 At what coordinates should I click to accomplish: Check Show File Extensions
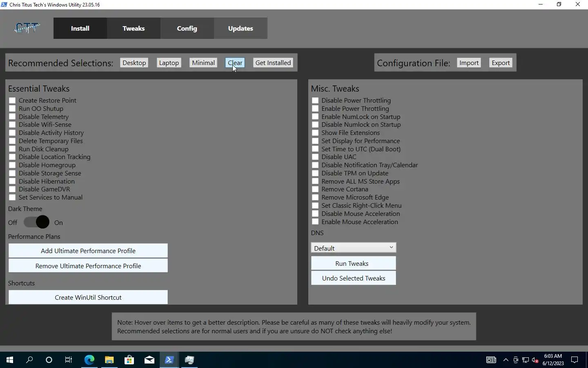(x=315, y=132)
